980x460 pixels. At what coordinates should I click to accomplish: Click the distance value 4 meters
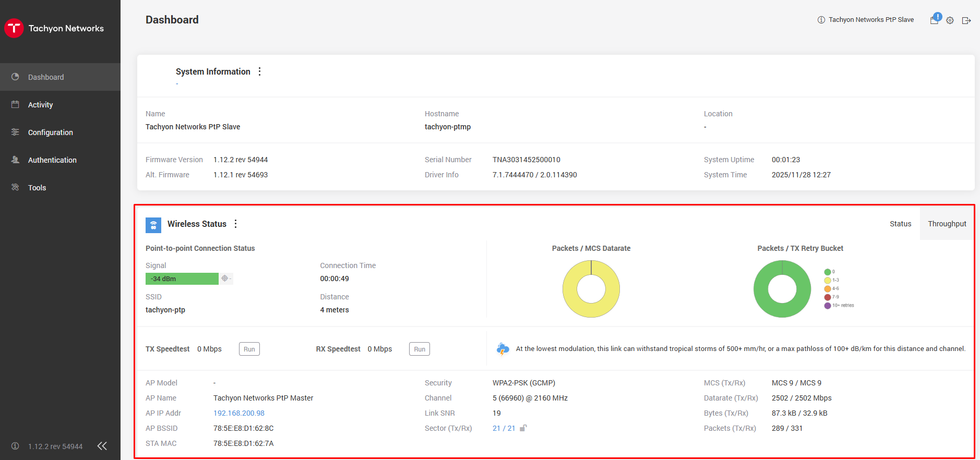point(334,310)
